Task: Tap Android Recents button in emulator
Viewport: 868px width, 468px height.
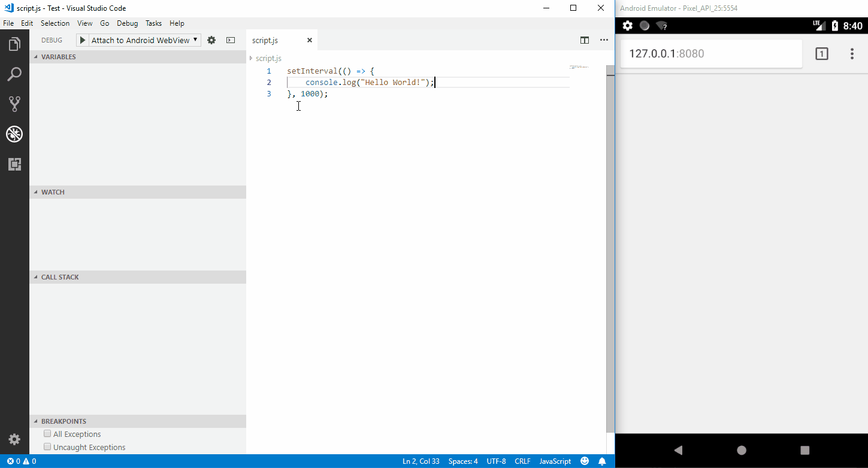Action: (x=805, y=450)
